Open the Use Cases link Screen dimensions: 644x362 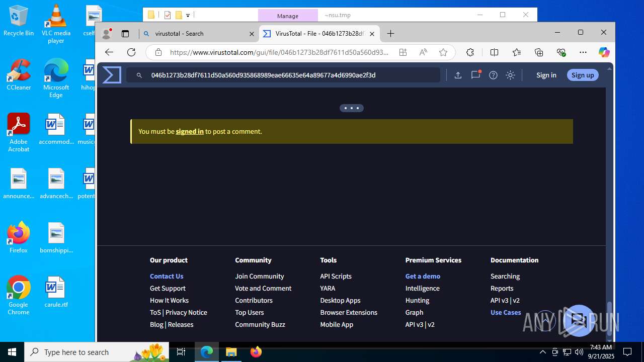(x=506, y=312)
